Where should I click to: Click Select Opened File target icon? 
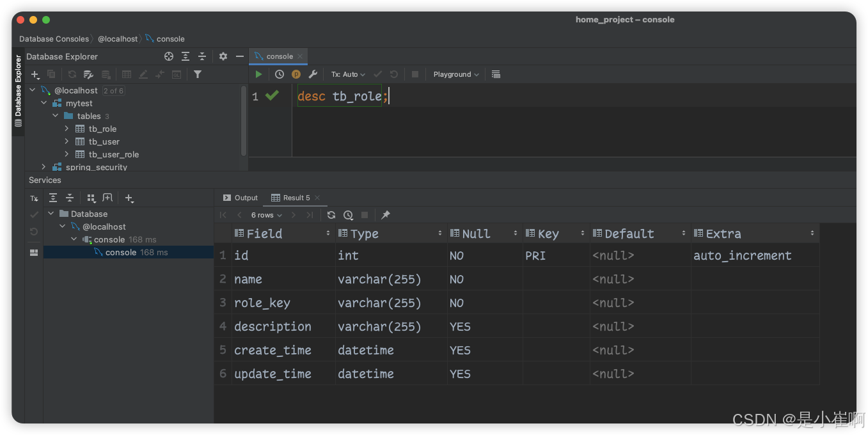(169, 56)
